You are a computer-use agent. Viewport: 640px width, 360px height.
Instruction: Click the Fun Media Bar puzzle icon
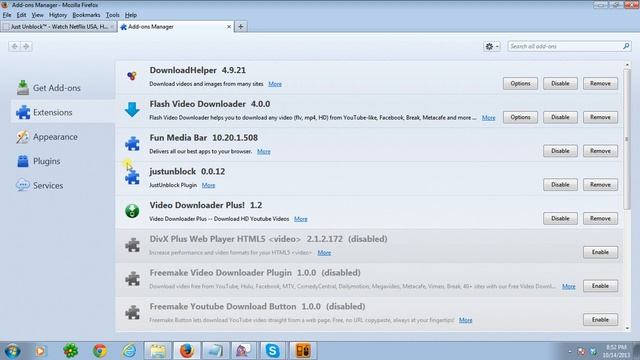coord(132,144)
